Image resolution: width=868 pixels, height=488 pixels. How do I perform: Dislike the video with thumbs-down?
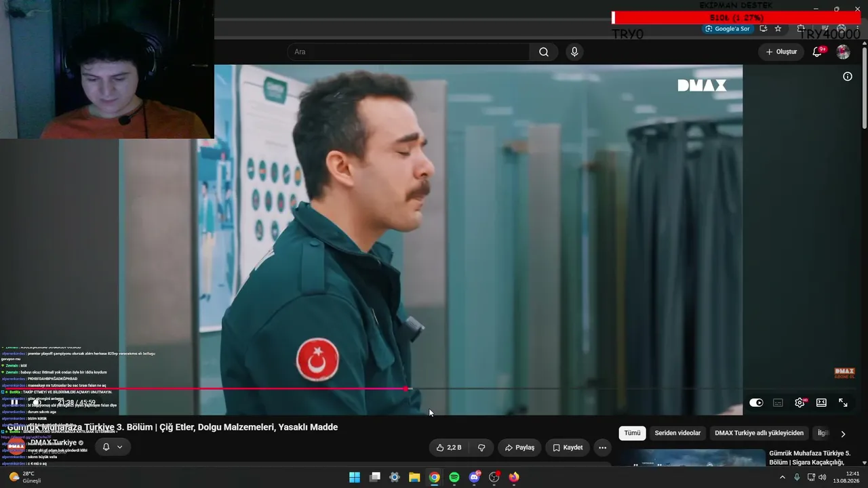coord(481,447)
